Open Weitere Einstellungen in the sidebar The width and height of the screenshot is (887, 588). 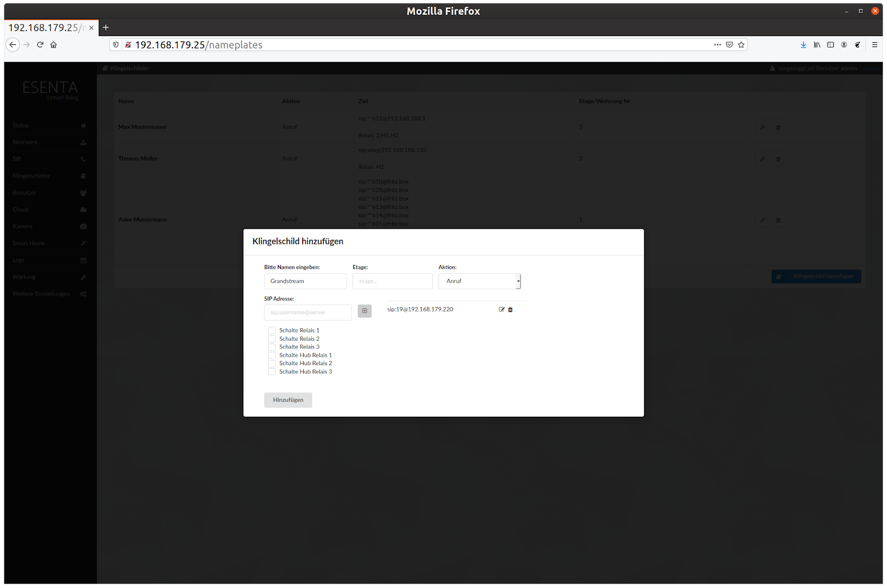pyautogui.click(x=49, y=294)
